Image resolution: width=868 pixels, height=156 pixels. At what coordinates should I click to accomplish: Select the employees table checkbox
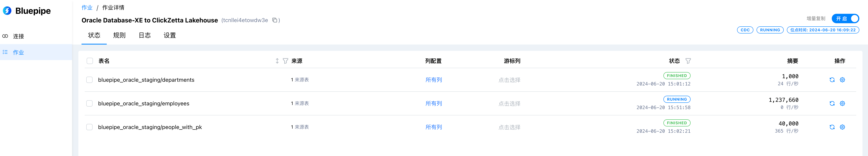(x=89, y=103)
